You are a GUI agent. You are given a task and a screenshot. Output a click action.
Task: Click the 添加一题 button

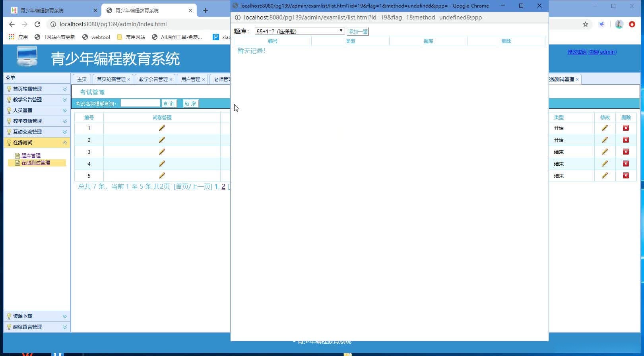pos(358,31)
